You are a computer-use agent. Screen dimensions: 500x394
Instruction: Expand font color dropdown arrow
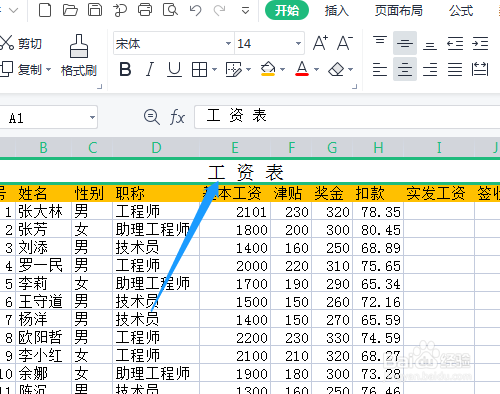[x=317, y=70]
